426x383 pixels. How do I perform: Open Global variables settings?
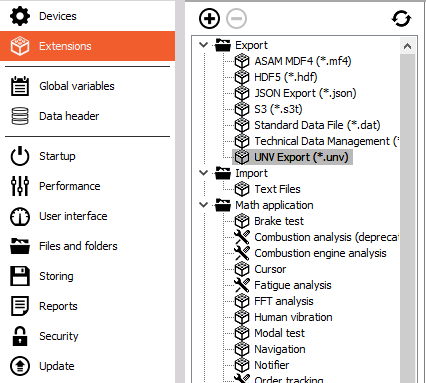pos(87,86)
